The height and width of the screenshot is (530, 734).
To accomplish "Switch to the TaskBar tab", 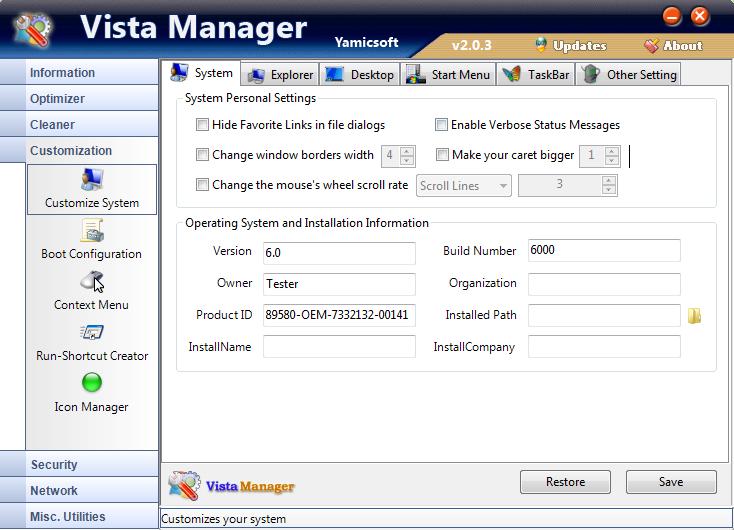I will [x=536, y=74].
